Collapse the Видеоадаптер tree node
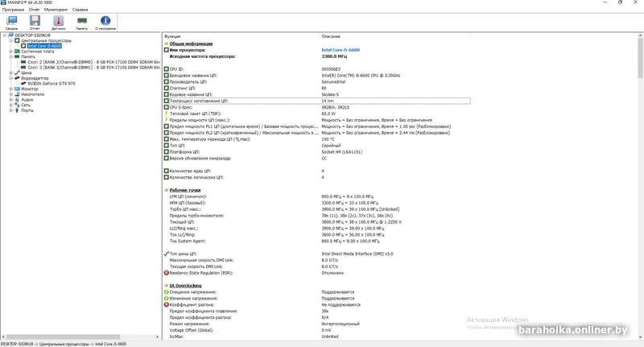The width and height of the screenshot is (644, 347). 11,78
